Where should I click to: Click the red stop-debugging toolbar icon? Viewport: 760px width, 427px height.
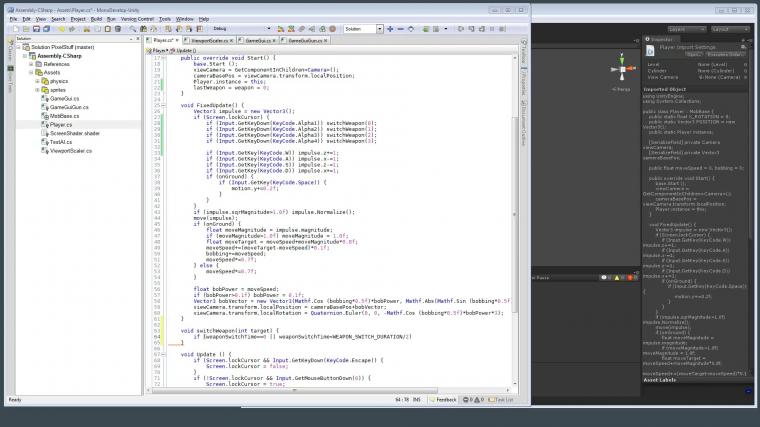[332, 29]
